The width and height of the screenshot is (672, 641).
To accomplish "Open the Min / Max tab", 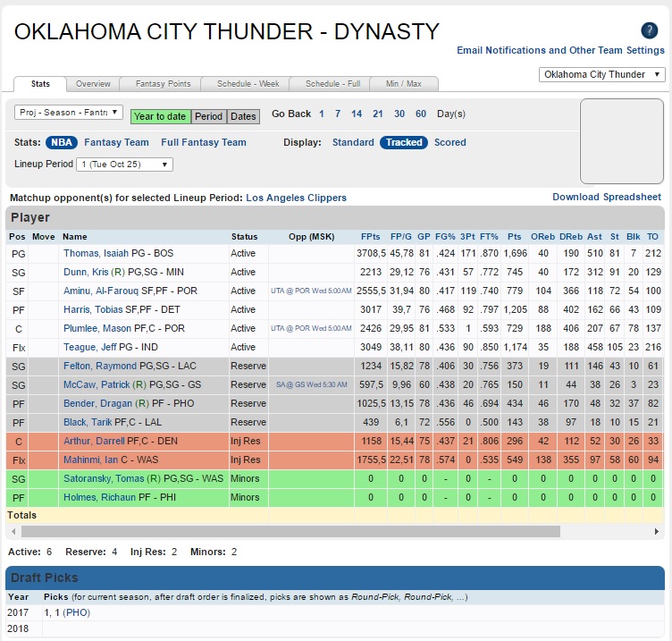I will 404,84.
